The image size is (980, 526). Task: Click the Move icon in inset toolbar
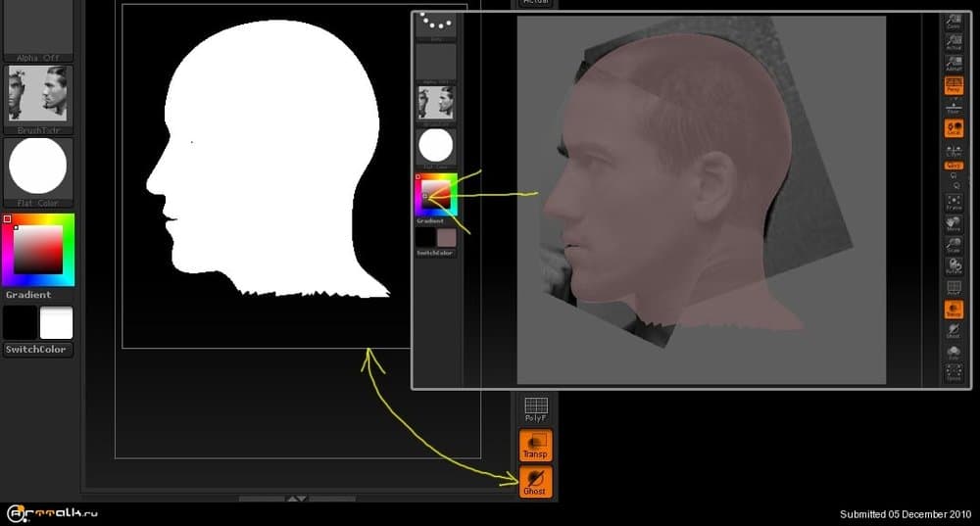pyautogui.click(x=954, y=223)
